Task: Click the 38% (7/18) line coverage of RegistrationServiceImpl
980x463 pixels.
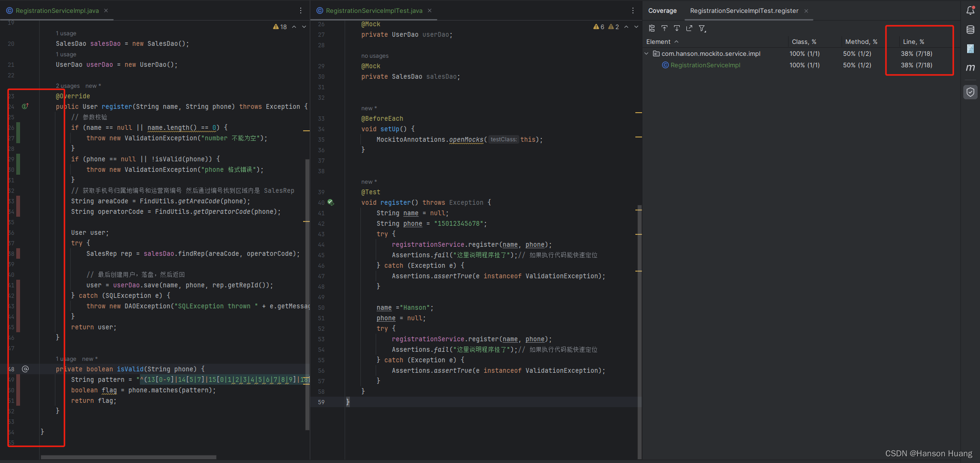Action: point(917,65)
